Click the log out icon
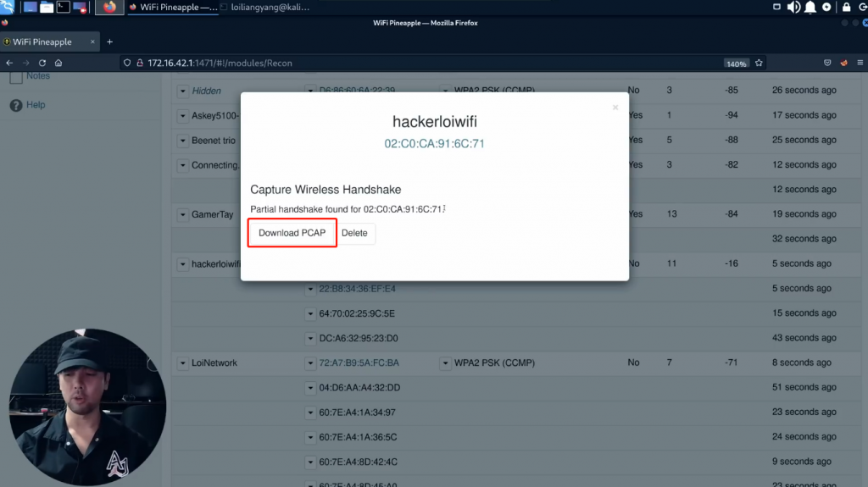The width and height of the screenshot is (868, 487). (863, 7)
